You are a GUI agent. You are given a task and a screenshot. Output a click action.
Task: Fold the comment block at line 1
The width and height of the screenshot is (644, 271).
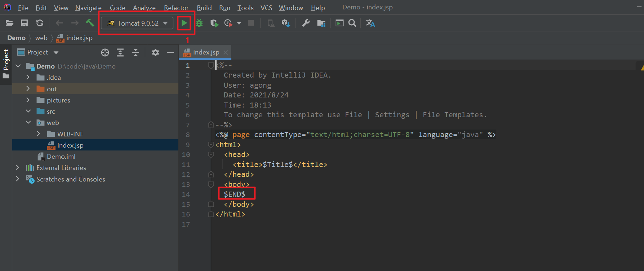(211, 65)
